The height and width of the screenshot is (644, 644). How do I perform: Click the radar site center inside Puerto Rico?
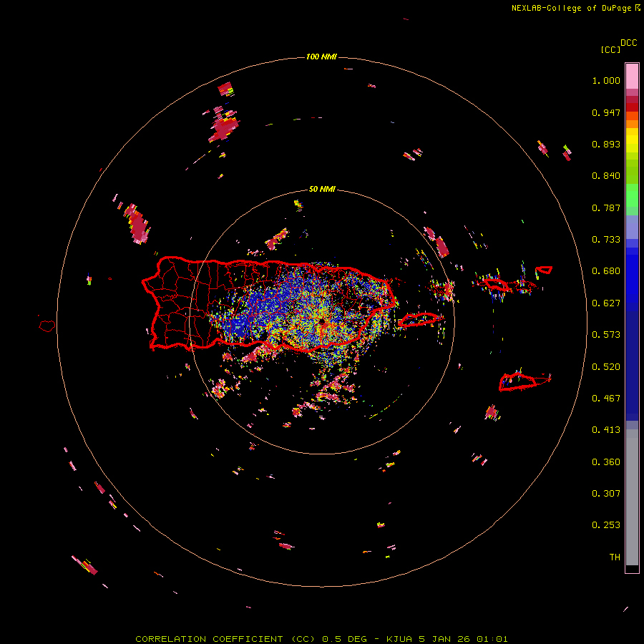321,321
